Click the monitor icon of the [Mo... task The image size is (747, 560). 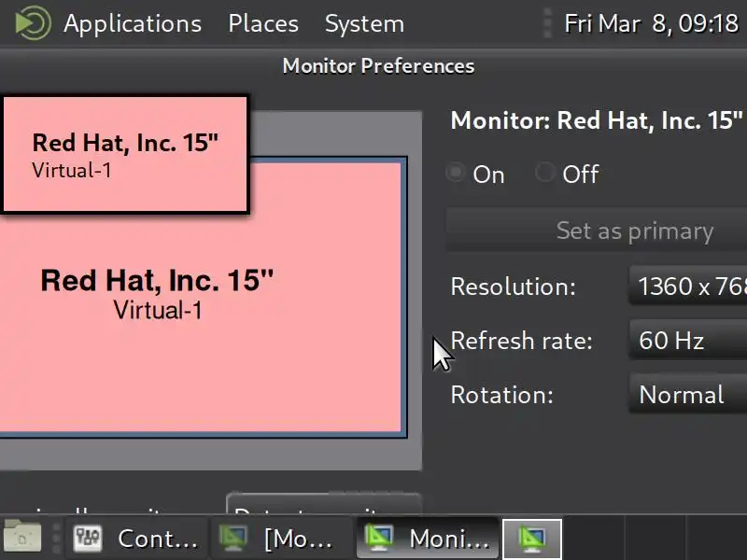(x=233, y=539)
